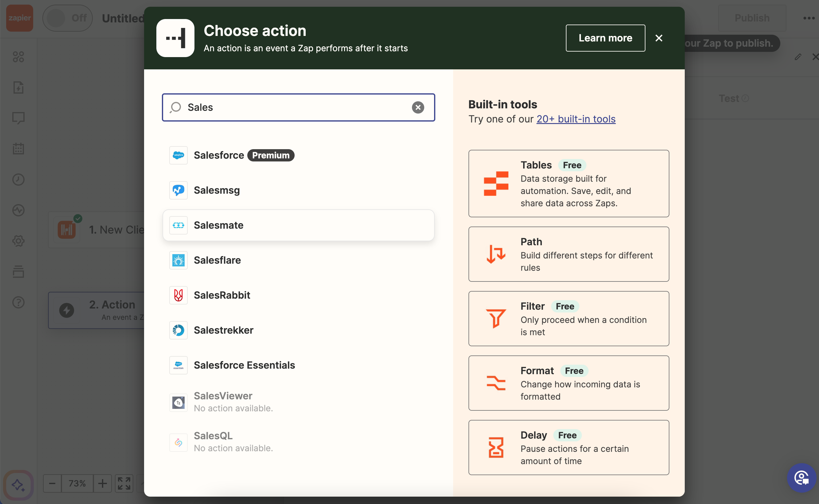The image size is (819, 504).
Task: Select the Salesmate app
Action: click(x=298, y=225)
